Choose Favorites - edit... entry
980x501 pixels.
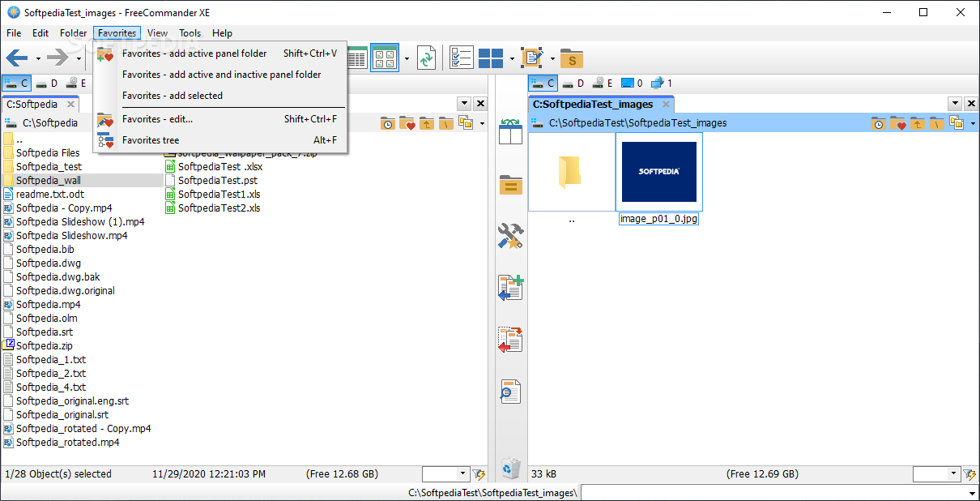pyautogui.click(x=220, y=119)
